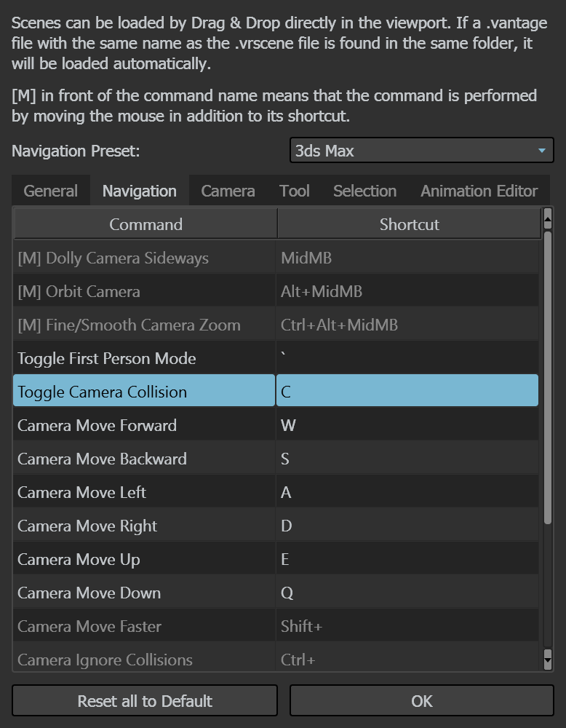Click the Reset all to Default button

click(x=145, y=700)
